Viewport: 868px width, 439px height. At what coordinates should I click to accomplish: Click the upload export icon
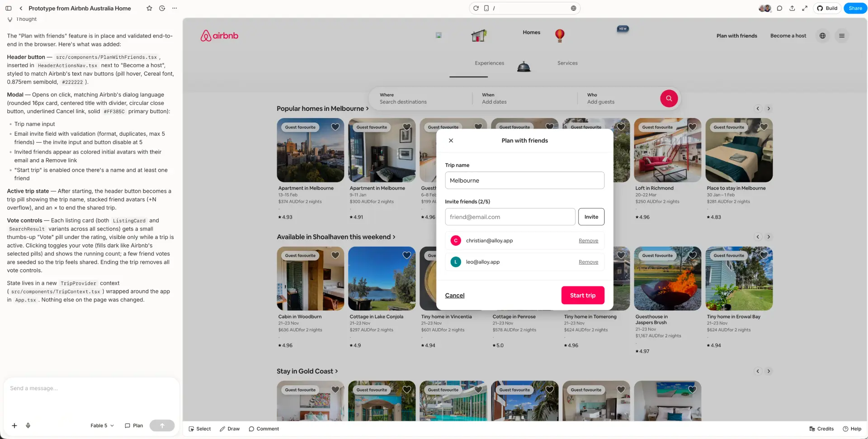click(792, 8)
